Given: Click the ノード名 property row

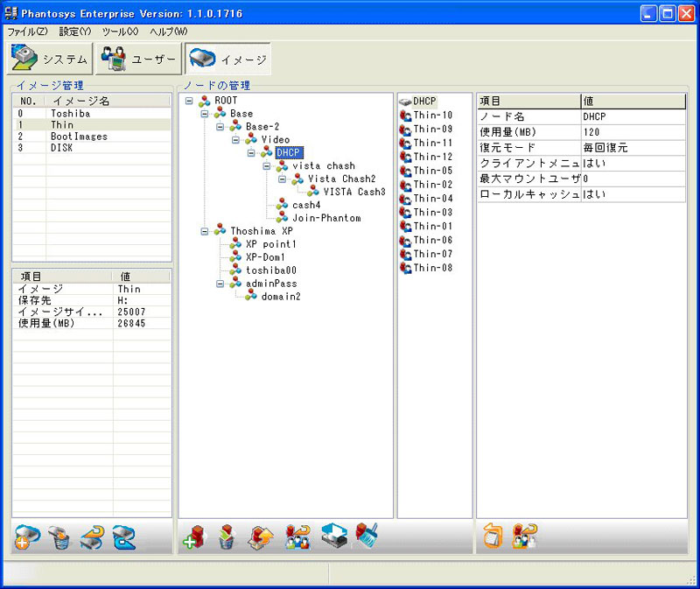Looking at the screenshot, I should pos(582,117).
